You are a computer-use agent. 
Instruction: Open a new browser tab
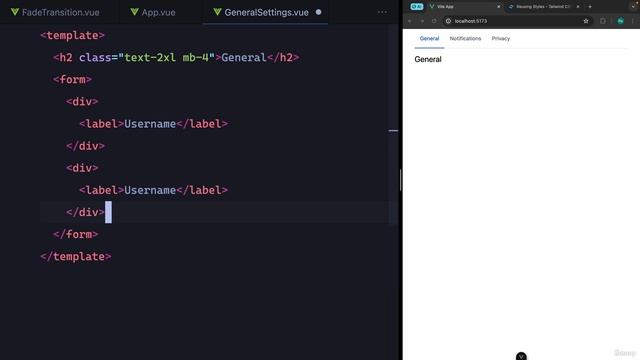(590, 7)
